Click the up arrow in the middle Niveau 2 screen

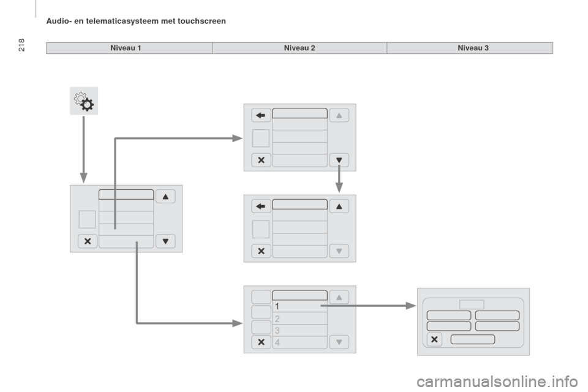pyautogui.click(x=339, y=206)
